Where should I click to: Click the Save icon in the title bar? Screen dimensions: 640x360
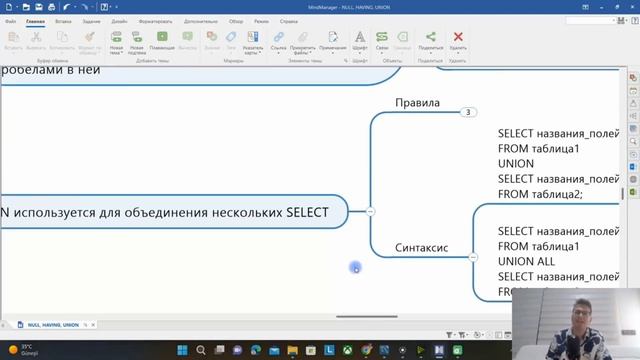(x=39, y=7)
